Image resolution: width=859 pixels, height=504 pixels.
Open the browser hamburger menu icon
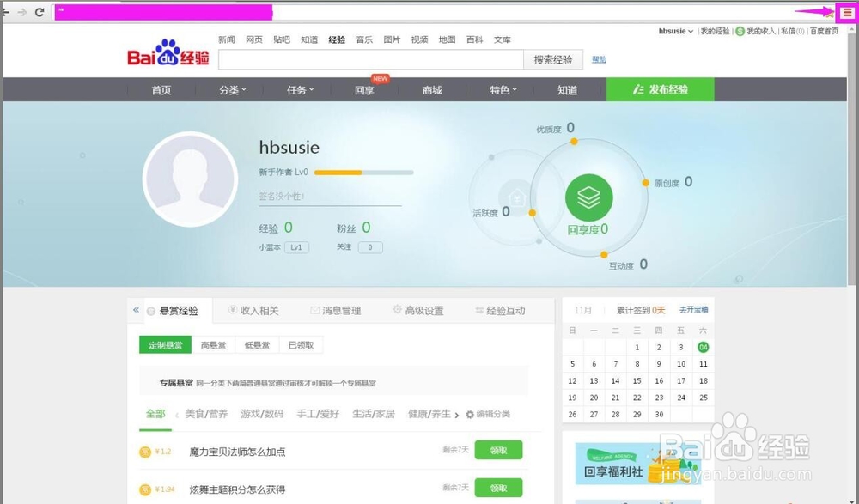pos(848,12)
